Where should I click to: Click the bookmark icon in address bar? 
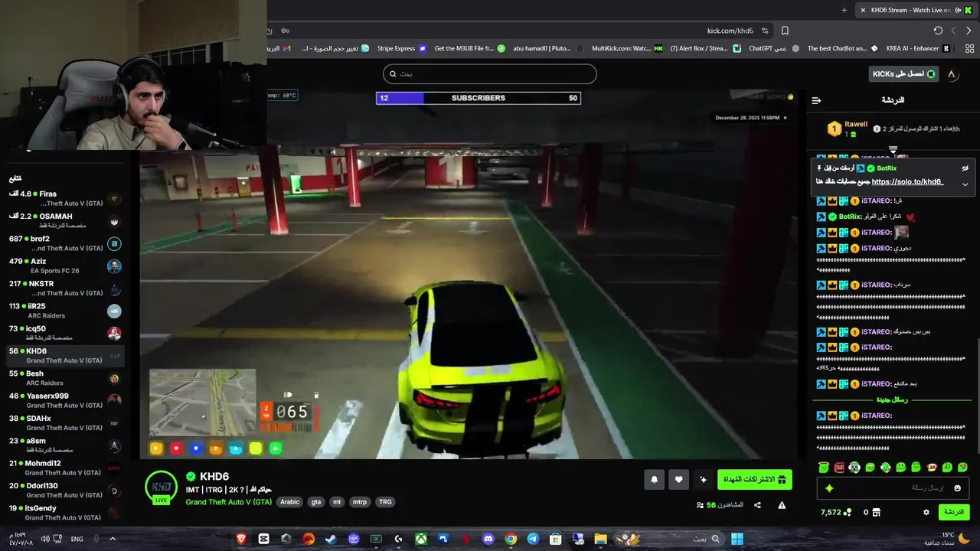[785, 31]
